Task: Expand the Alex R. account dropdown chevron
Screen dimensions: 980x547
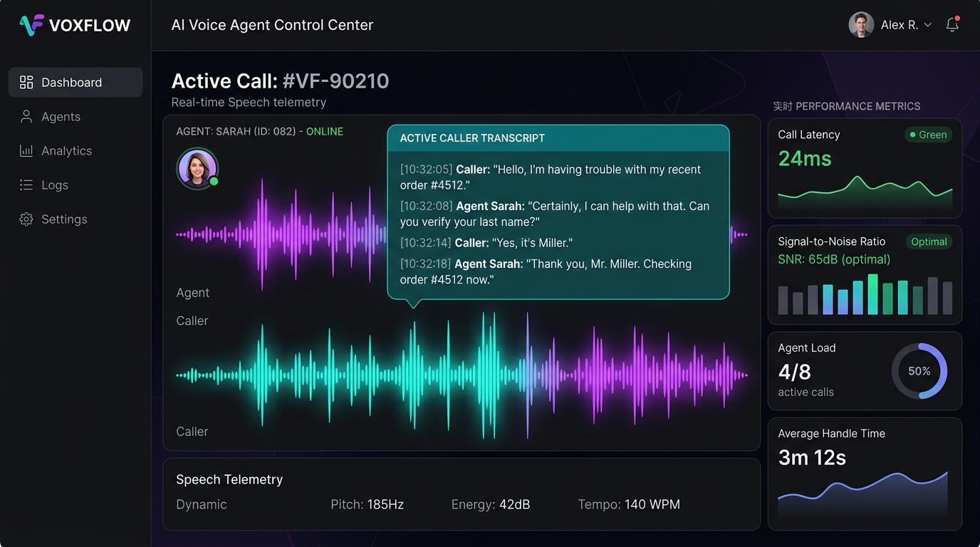Action: [928, 25]
